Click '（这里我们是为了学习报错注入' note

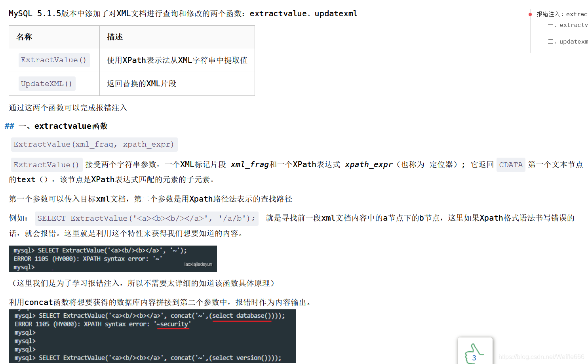(x=143, y=283)
